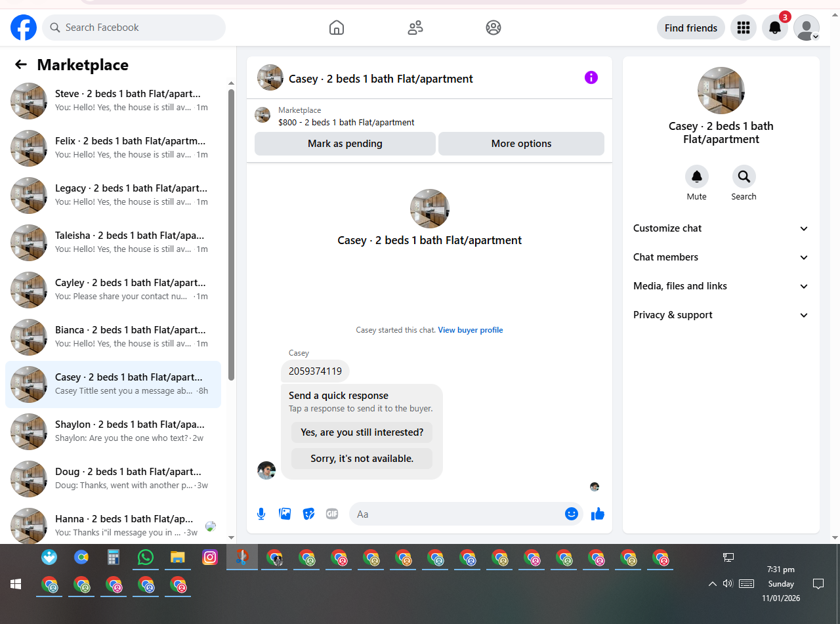The height and width of the screenshot is (624, 840).
Task: Expand the Chat members section
Action: pyautogui.click(x=721, y=257)
